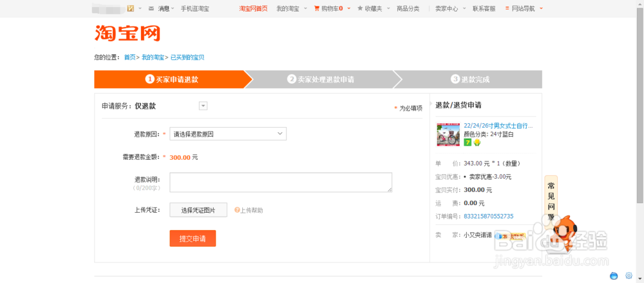644x283 pixels.
Task: Click the page vertical scrollbar
Action: pyautogui.click(x=640, y=105)
